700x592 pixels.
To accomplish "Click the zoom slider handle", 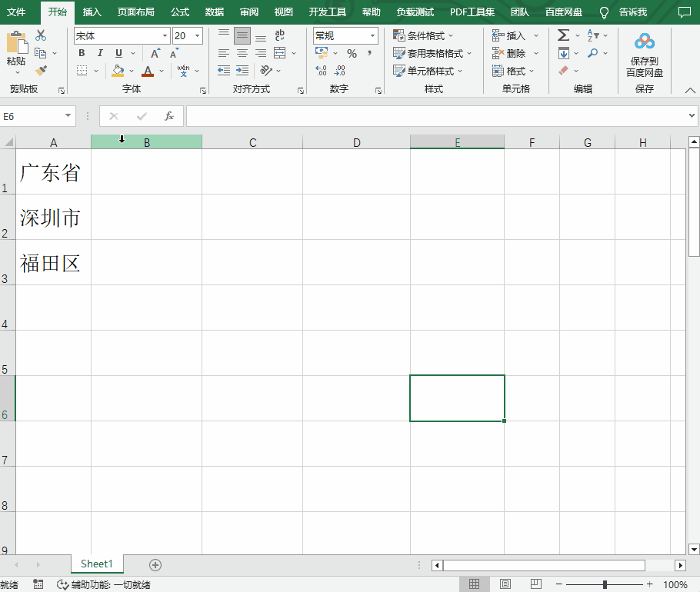I will 605,584.
